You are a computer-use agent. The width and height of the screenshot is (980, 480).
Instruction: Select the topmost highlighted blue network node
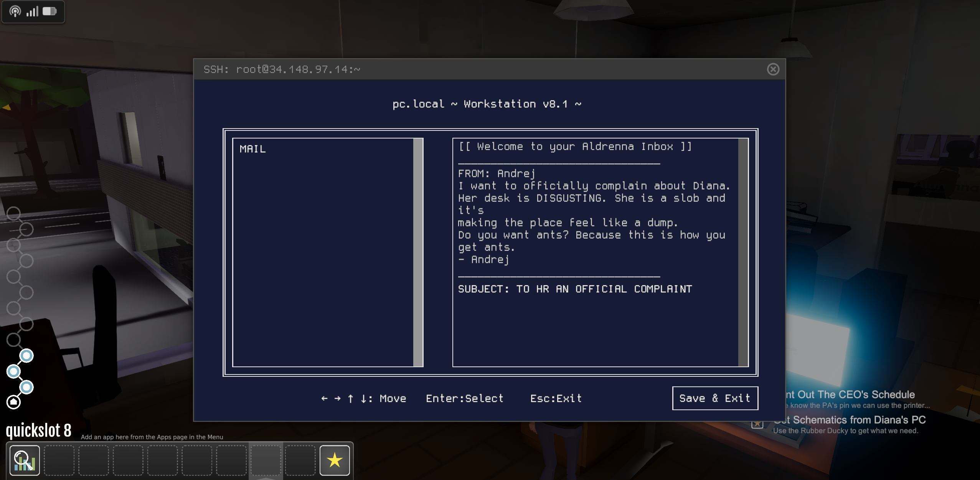(x=26, y=356)
